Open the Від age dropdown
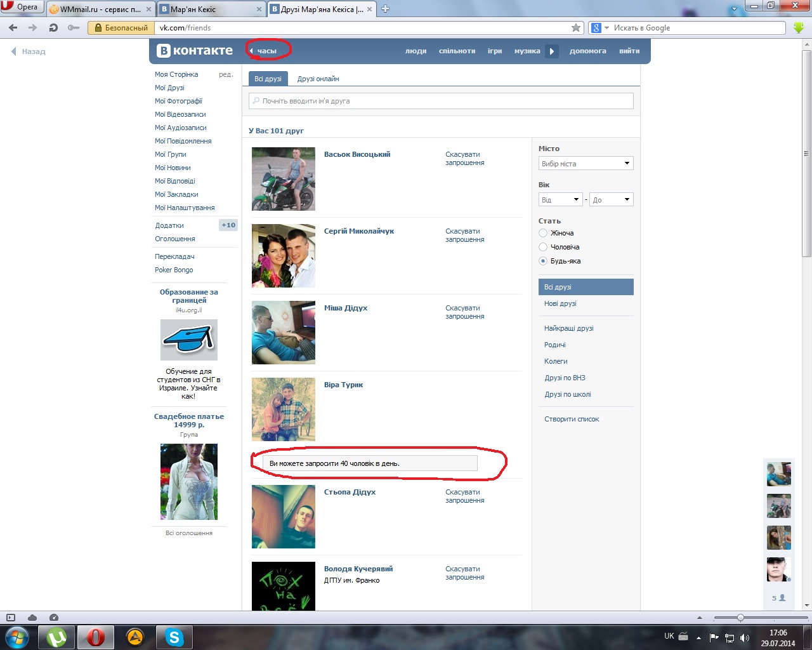812x650 pixels. [560, 199]
